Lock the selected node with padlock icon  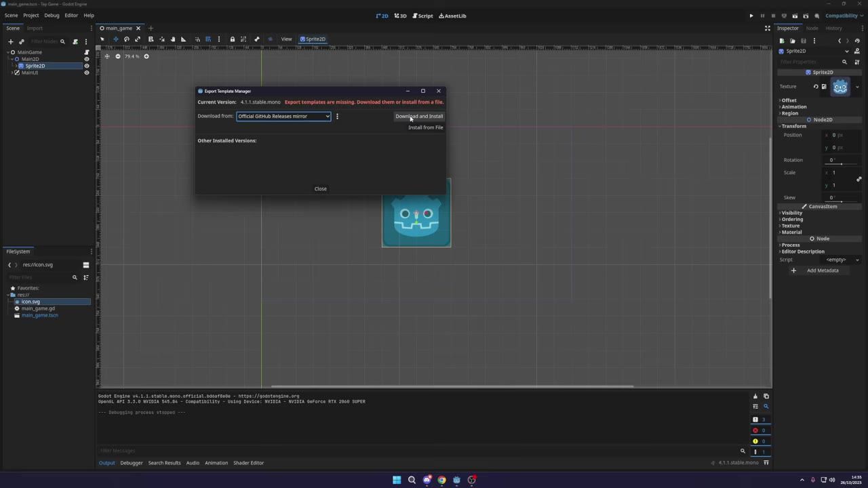[232, 39]
